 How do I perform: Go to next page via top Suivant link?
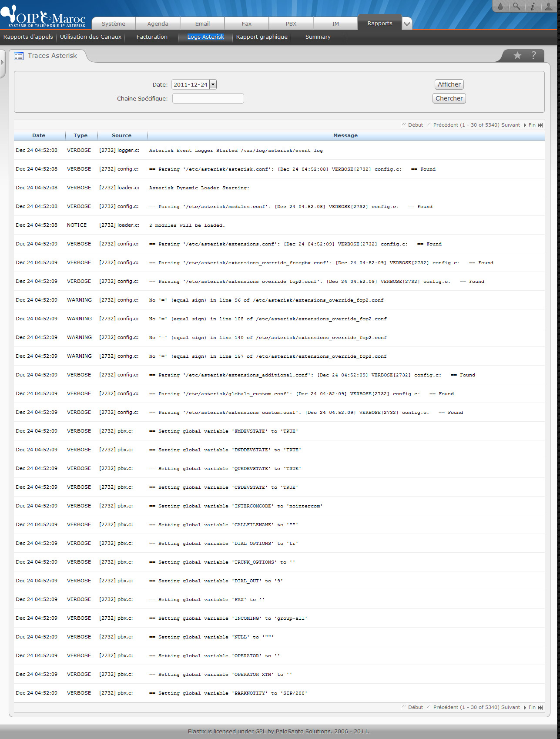click(x=510, y=125)
